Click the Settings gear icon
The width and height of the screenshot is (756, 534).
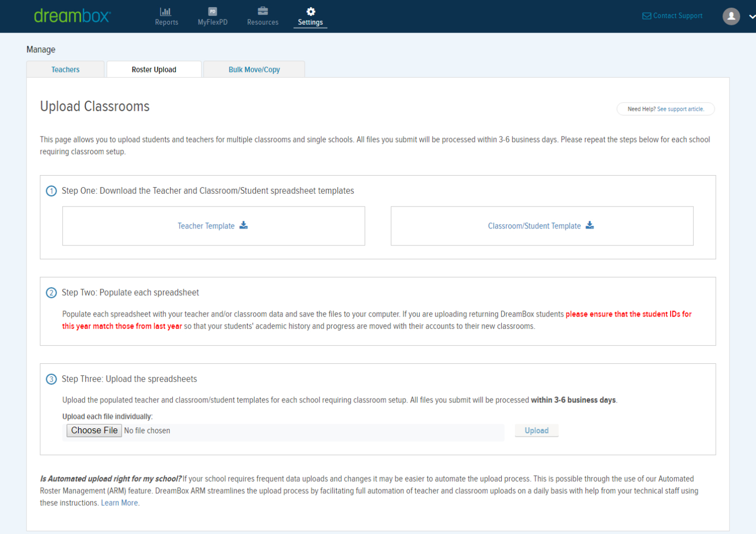(311, 12)
